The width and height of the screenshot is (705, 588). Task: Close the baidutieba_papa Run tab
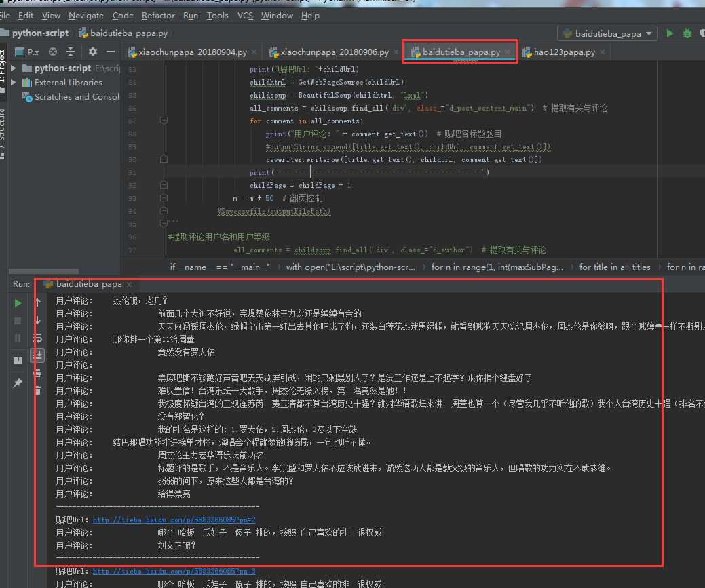129,285
